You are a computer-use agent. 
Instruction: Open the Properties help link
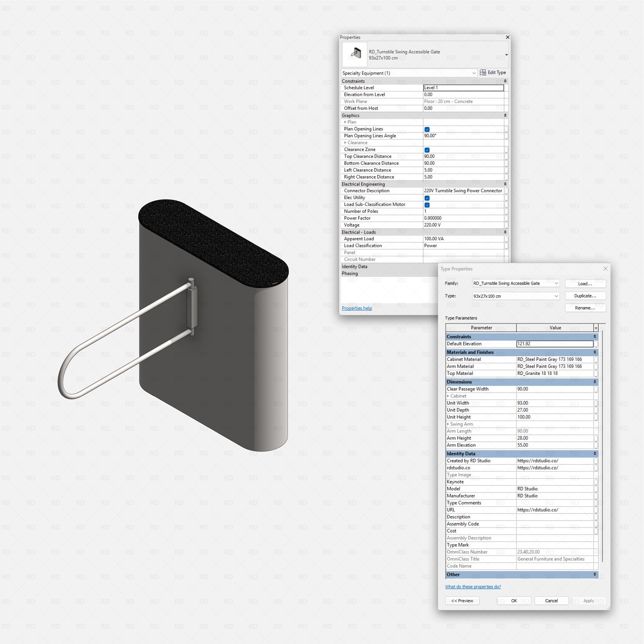(x=357, y=308)
